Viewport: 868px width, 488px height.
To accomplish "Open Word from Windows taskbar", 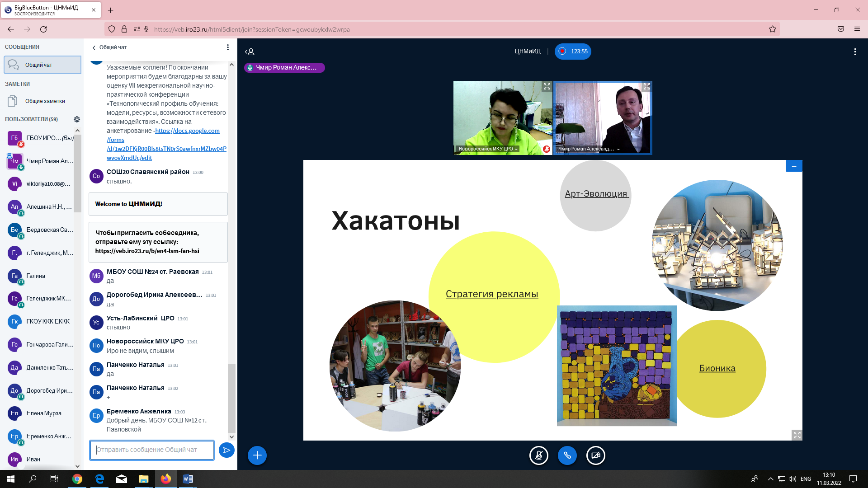I will pos(188,479).
